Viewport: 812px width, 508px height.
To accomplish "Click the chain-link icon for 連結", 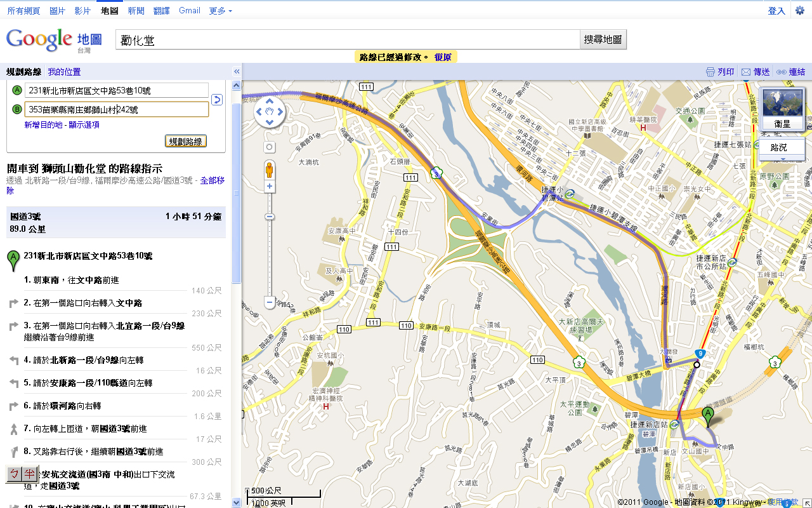I will 782,72.
